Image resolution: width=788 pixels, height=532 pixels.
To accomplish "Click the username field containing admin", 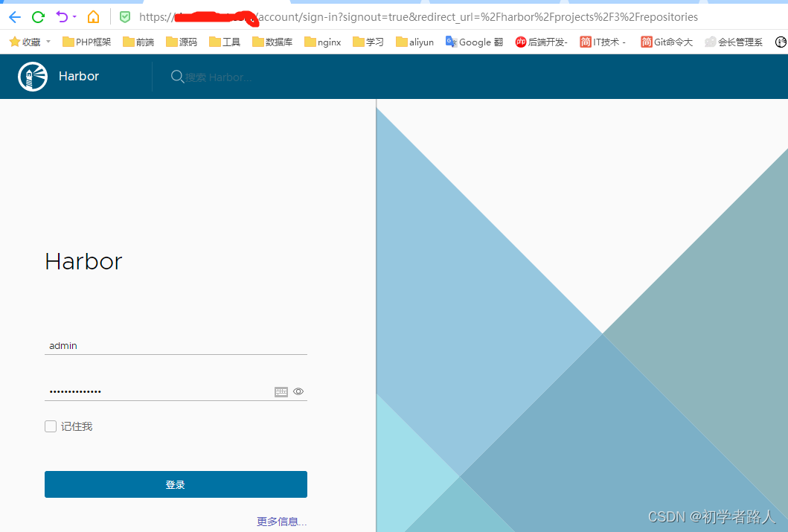I will (x=176, y=346).
